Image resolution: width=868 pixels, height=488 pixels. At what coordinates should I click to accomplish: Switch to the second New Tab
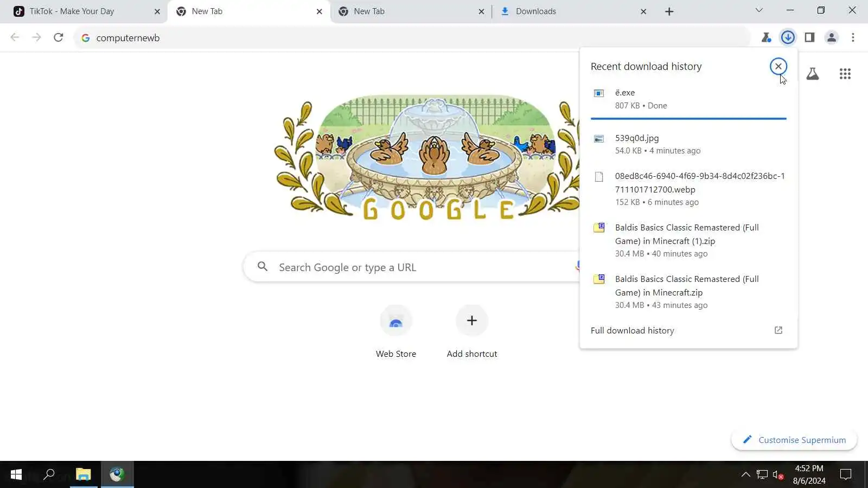(411, 11)
